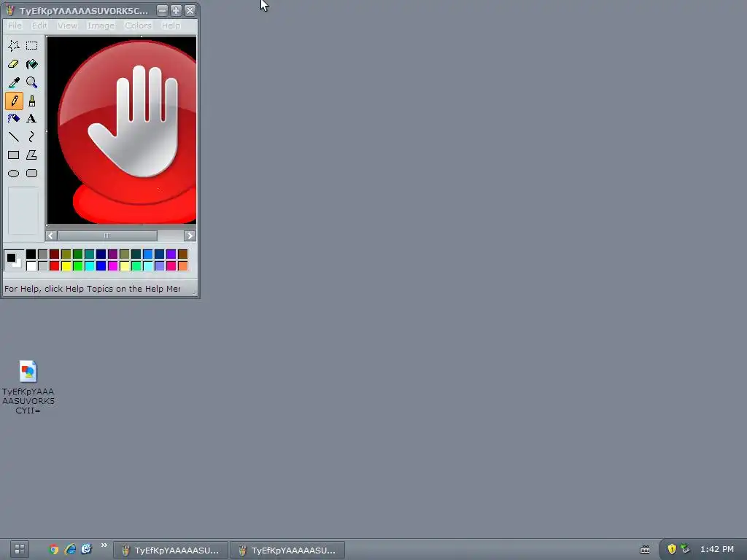
Task: Pick the white palette swatch
Action: pos(31,265)
